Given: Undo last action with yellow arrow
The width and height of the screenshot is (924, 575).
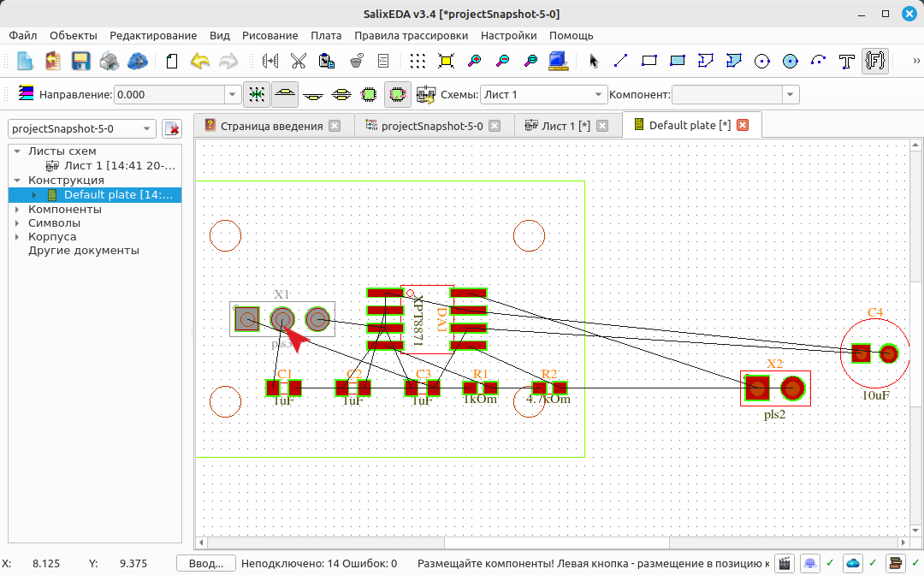Looking at the screenshot, I should click(200, 61).
